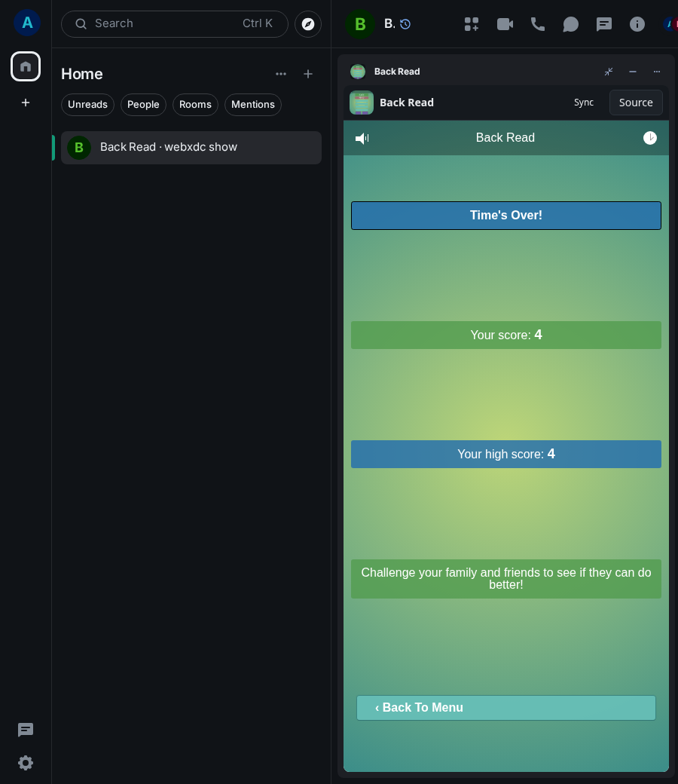Click the Back Read app thumbnail icon
Viewport: 678px width, 784px height.
[x=362, y=103]
